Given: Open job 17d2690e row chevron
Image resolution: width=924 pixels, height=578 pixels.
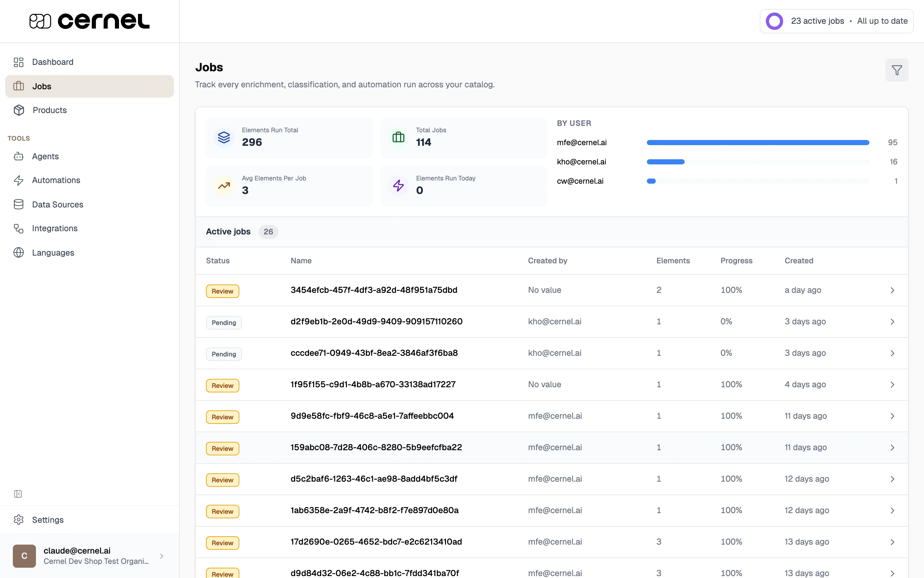Looking at the screenshot, I should click(892, 542).
